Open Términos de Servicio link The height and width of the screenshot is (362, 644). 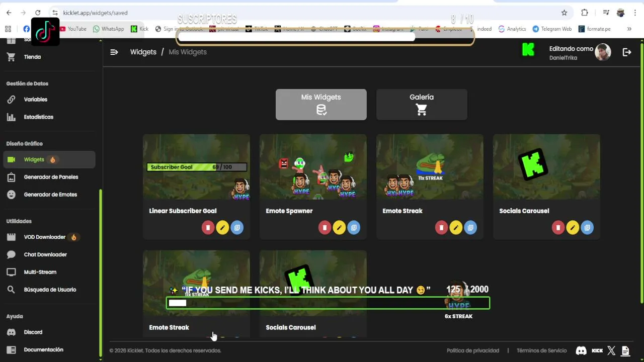541,350
